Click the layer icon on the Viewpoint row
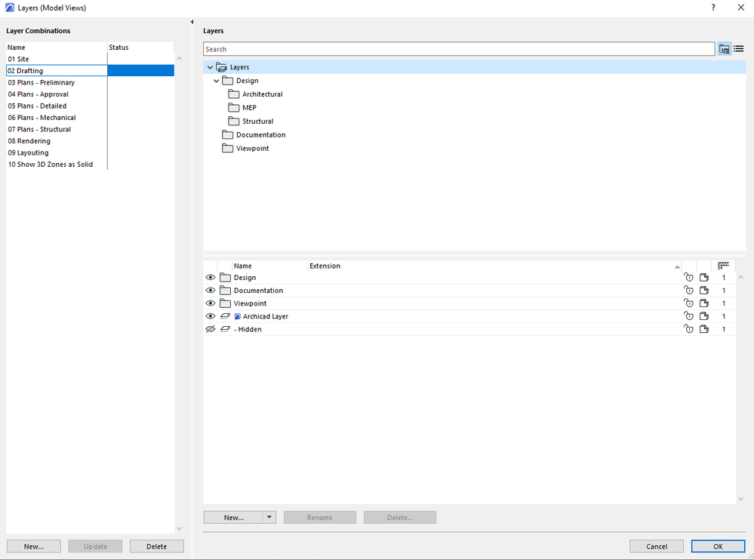Image resolution: width=754 pixels, height=560 pixels. tap(704, 303)
